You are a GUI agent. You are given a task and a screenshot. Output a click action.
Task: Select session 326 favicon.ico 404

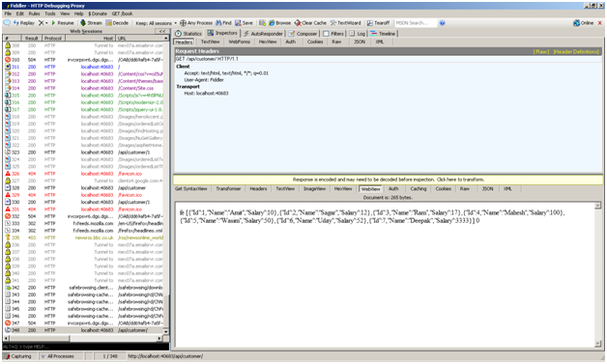click(x=84, y=174)
